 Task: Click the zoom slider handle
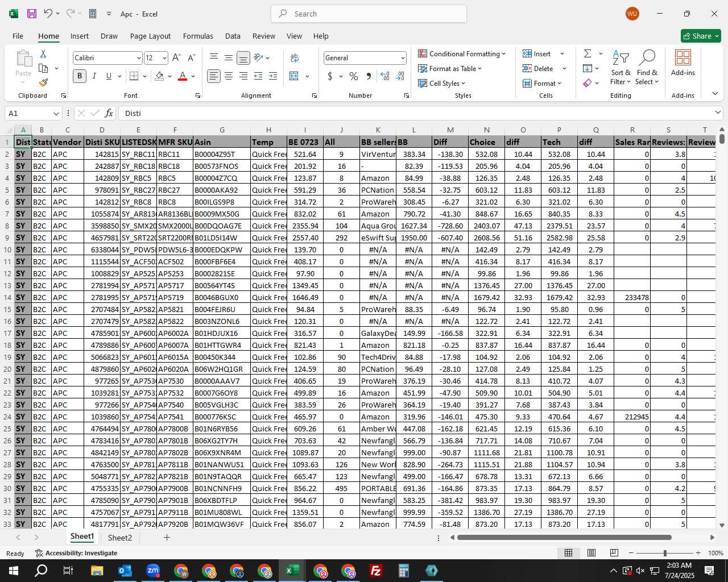pos(665,553)
